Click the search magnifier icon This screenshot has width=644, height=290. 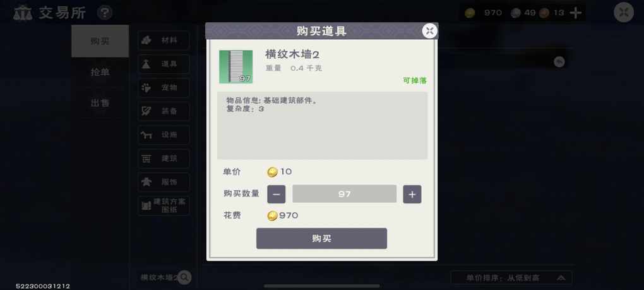[184, 277]
